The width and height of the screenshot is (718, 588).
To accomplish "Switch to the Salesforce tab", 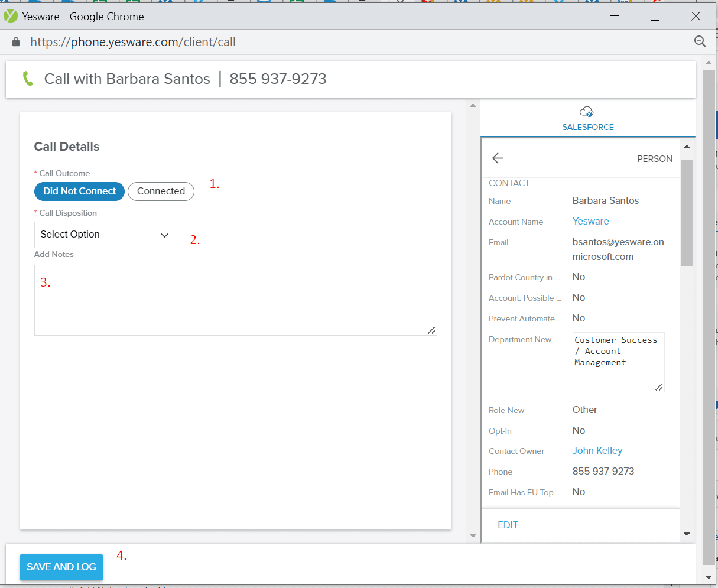I will click(587, 126).
